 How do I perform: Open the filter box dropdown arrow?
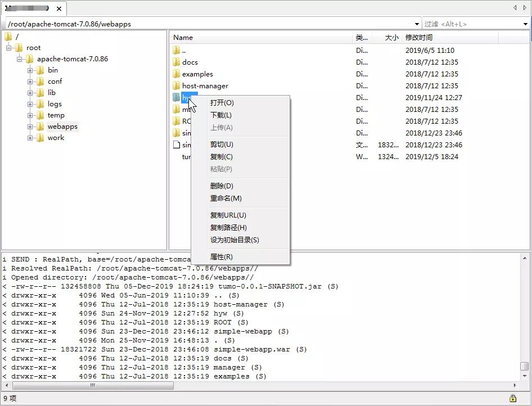(x=526, y=24)
